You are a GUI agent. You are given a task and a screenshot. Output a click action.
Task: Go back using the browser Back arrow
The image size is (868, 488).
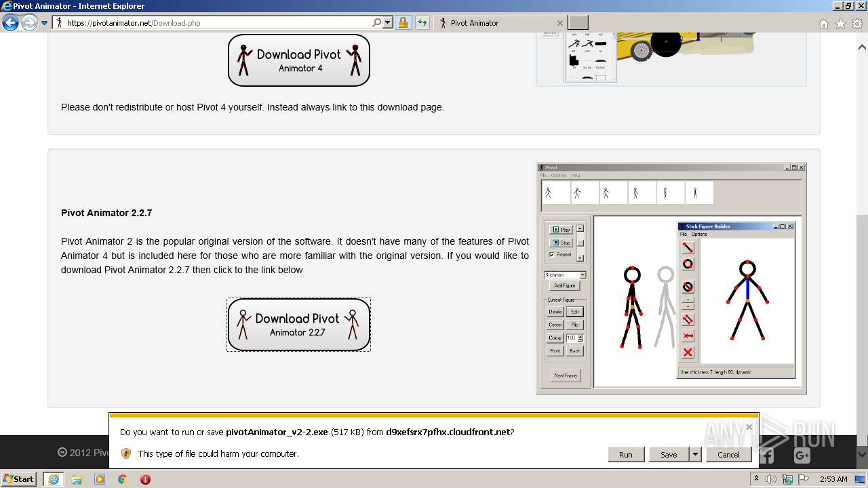point(10,23)
